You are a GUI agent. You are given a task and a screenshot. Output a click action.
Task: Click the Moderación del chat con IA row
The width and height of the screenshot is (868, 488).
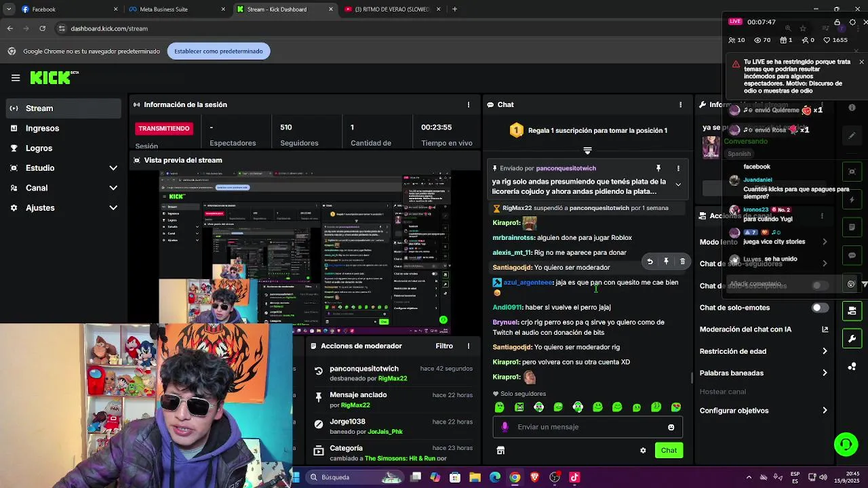pyautogui.click(x=764, y=329)
